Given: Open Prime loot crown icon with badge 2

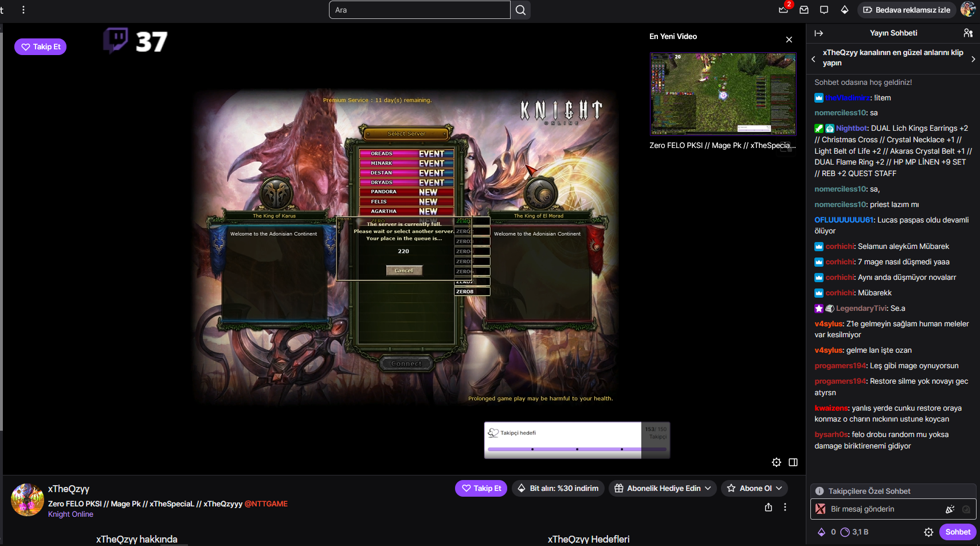Looking at the screenshot, I should coord(783,10).
